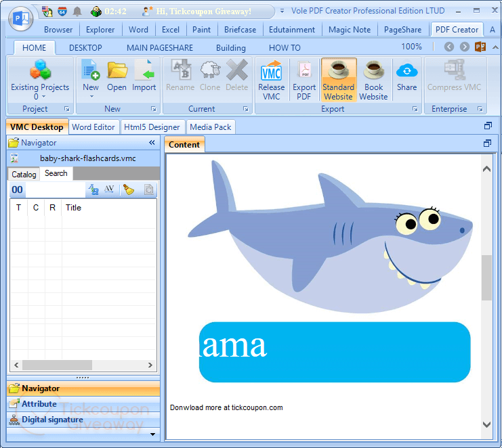This screenshot has height=448, width=502.
Task: Open the Building ribbon tab
Action: 231,48
